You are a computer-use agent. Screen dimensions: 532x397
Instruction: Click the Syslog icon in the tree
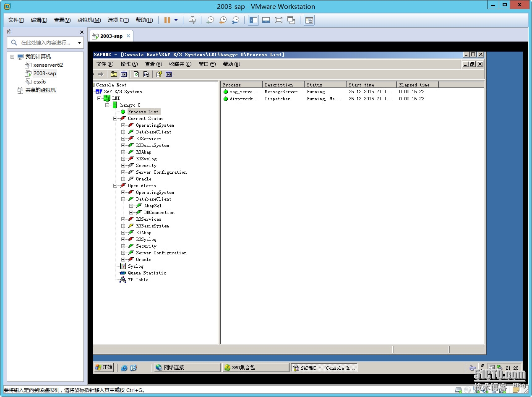tap(123, 266)
